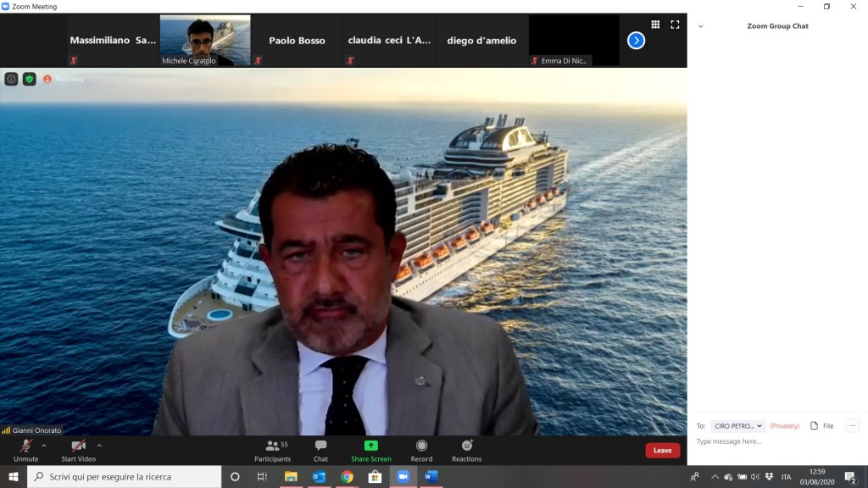Open chat recipient dropdown CIRO PETRO
The width and height of the screenshot is (868, 488).
[737, 426]
